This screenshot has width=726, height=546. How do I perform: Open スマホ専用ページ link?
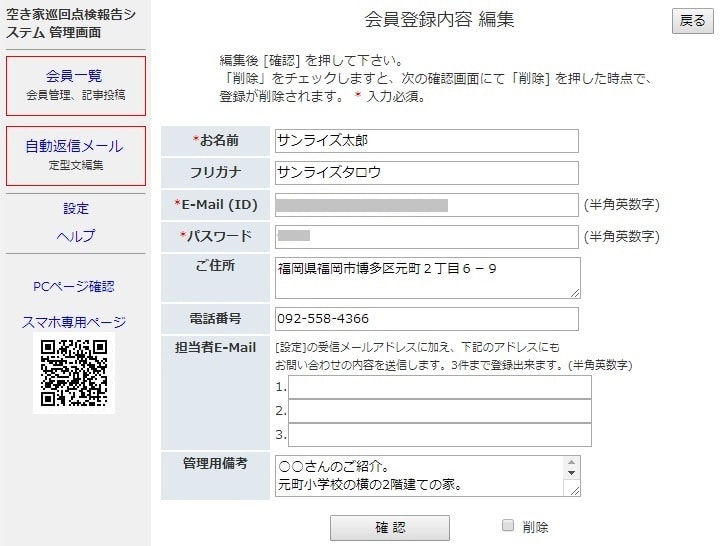click(74, 322)
